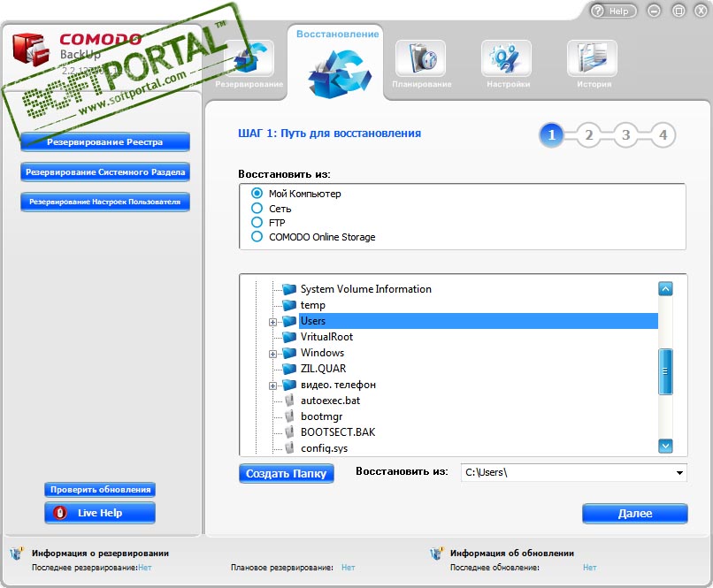Click the Плановое резервирование Нет value
This screenshot has width=713, height=588.
[348, 568]
